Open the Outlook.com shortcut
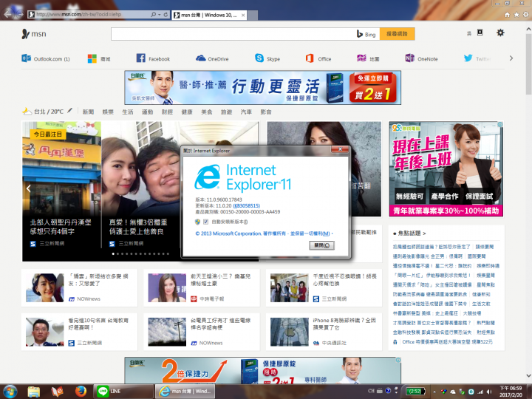532x399 pixels. 46,58
